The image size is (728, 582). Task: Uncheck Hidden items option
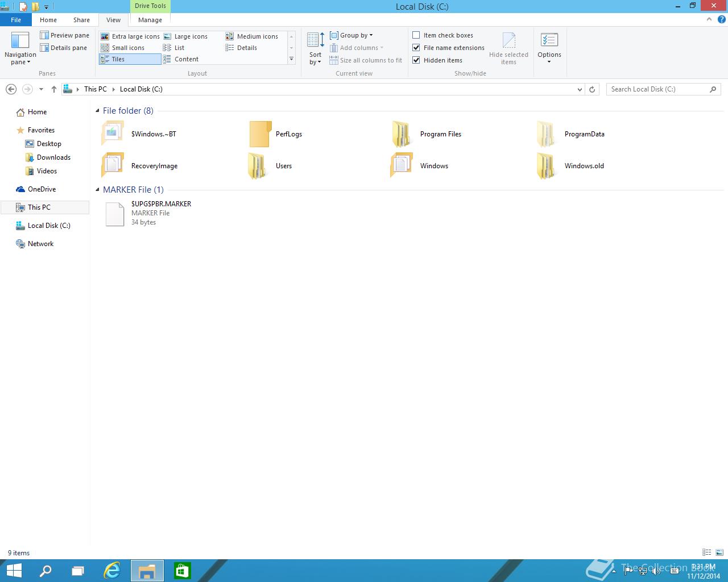416,60
